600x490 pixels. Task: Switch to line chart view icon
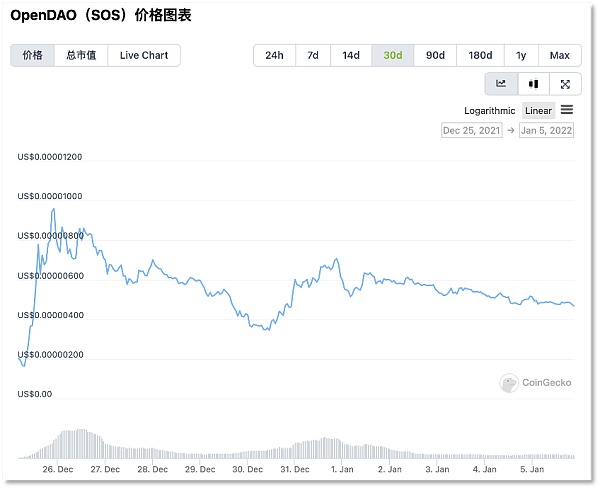click(x=501, y=84)
